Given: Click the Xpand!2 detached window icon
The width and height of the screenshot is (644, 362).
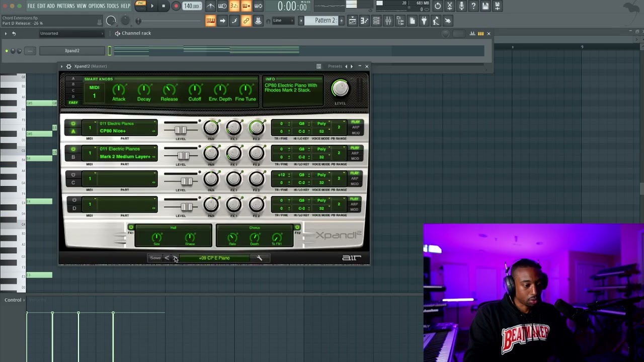Looking at the screenshot, I should point(318,66).
